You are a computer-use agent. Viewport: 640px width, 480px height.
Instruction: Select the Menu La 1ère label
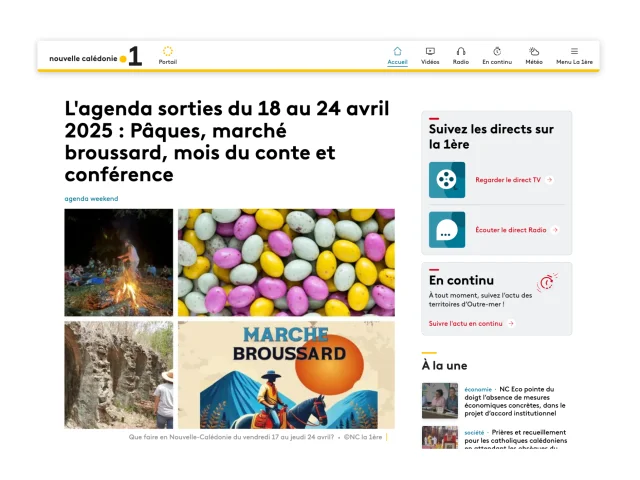coord(574,62)
